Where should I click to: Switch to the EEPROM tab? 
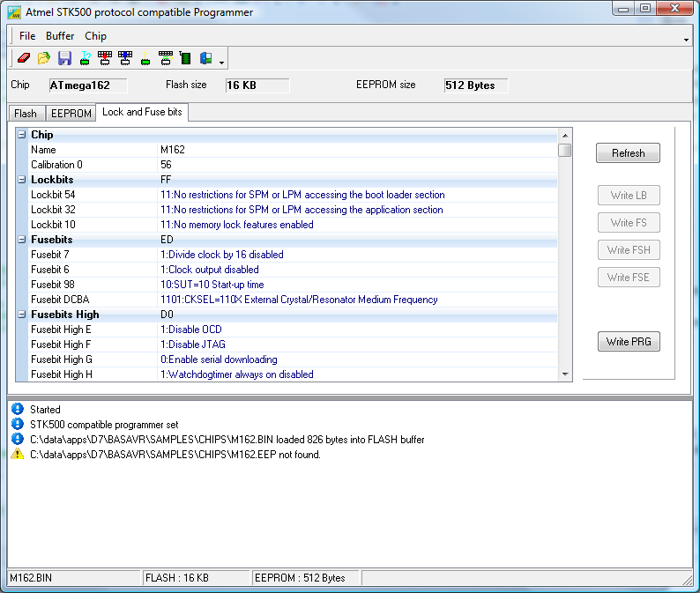(x=71, y=114)
